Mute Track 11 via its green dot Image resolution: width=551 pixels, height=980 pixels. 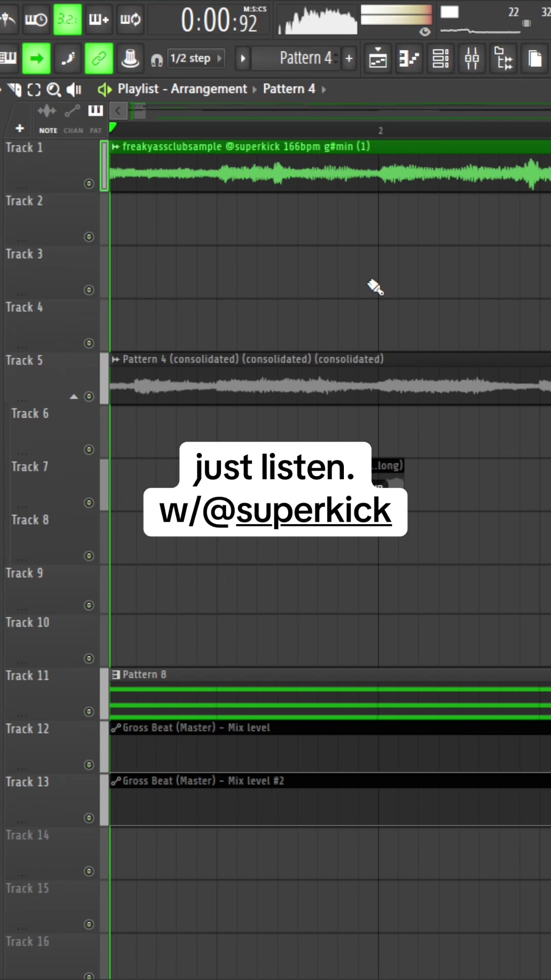tap(89, 712)
